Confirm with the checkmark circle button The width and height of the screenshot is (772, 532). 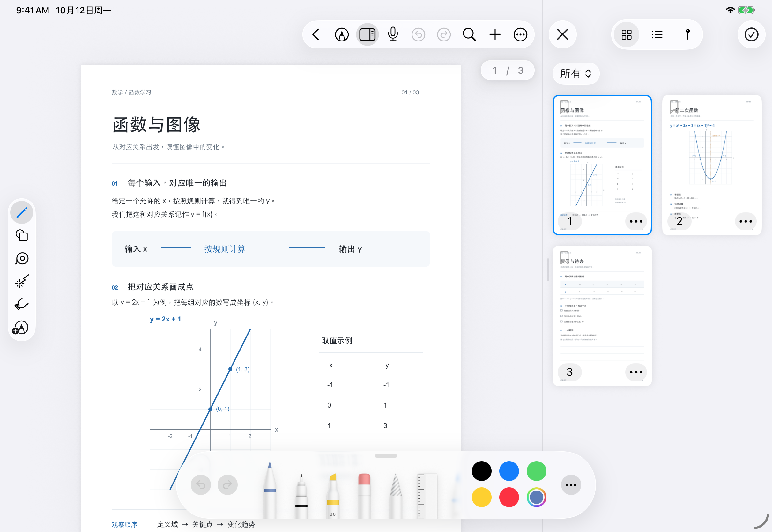751,34
